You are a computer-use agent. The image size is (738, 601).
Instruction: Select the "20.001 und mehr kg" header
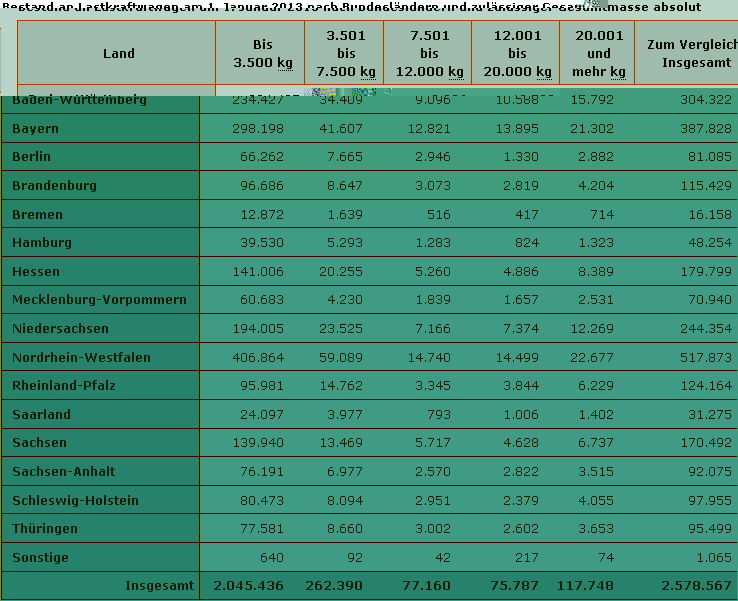pos(599,54)
